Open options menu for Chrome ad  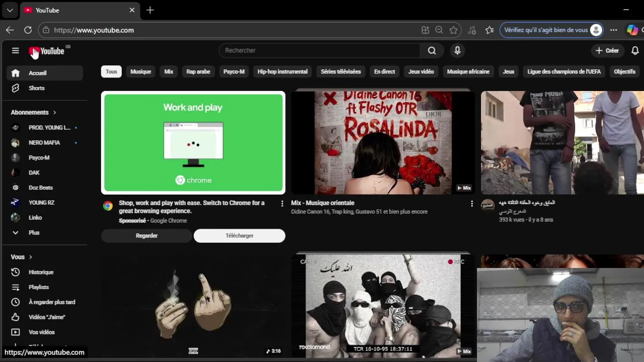[282, 204]
